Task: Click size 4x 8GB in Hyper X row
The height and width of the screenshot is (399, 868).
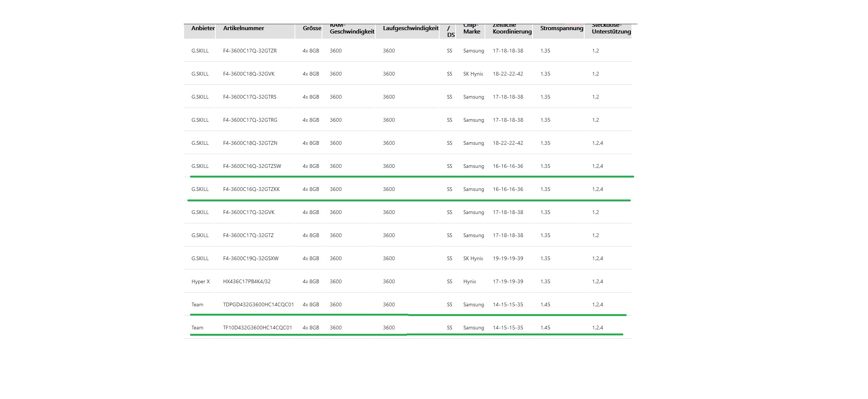Action: click(x=311, y=281)
